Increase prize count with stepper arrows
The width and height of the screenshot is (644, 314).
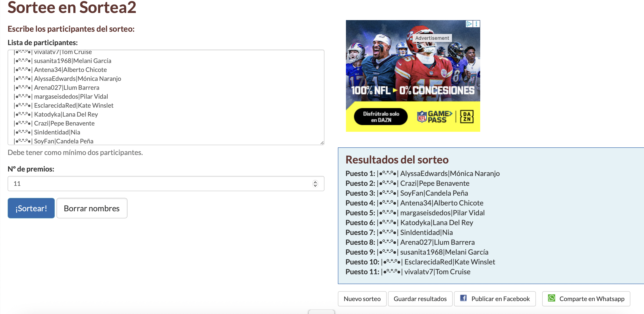tap(315, 182)
